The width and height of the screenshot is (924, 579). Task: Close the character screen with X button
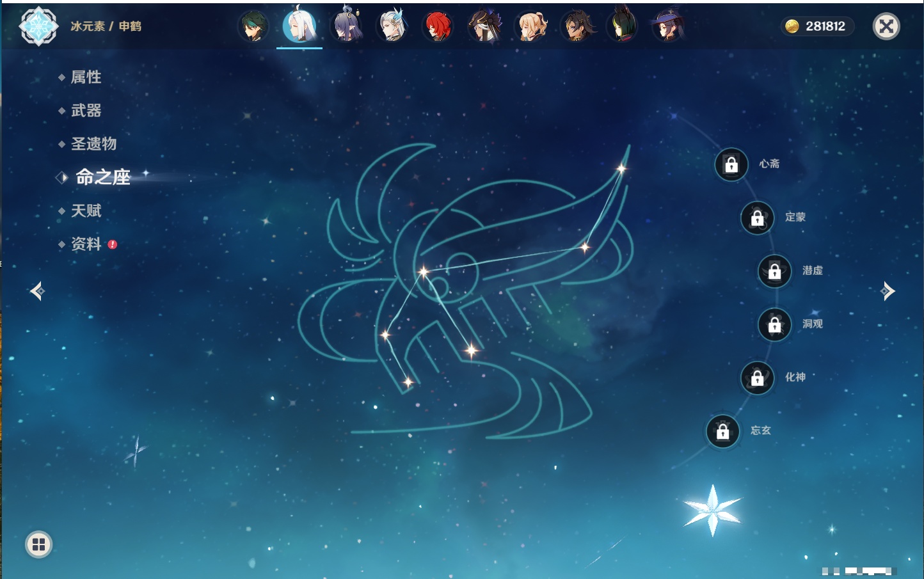click(886, 26)
